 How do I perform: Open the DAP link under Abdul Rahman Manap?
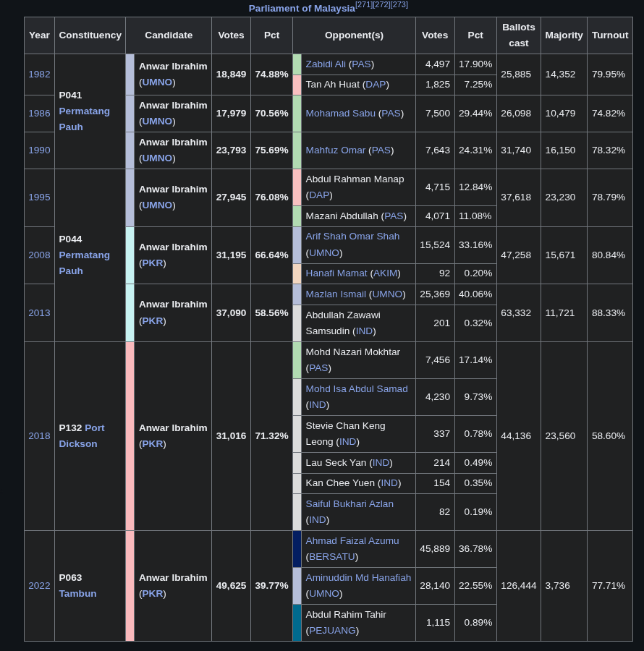[x=319, y=195]
